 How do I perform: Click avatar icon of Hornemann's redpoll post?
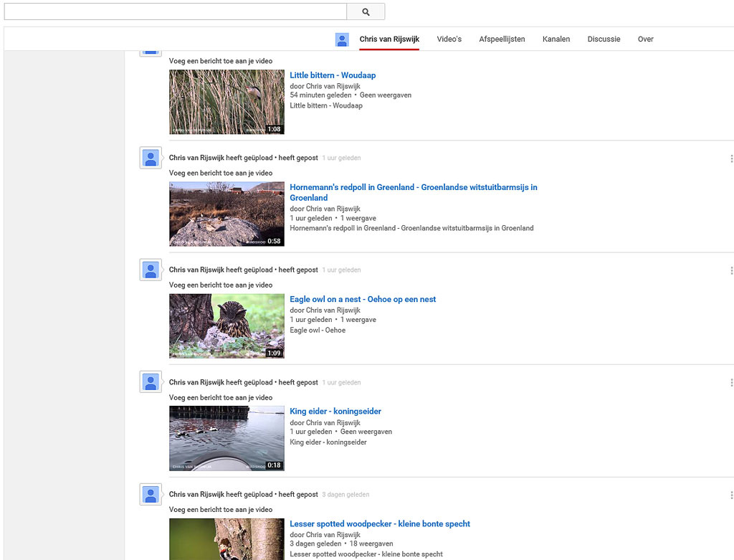coord(151,158)
